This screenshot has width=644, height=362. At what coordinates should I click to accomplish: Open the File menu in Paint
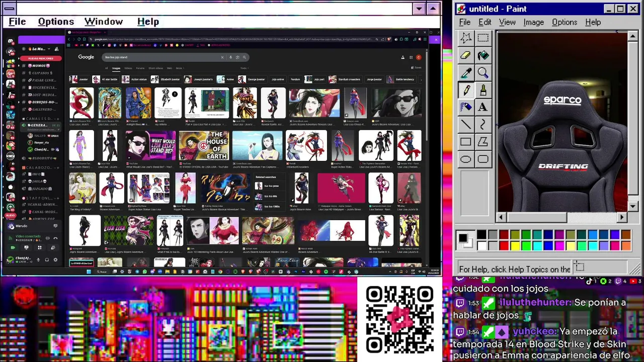464,22
